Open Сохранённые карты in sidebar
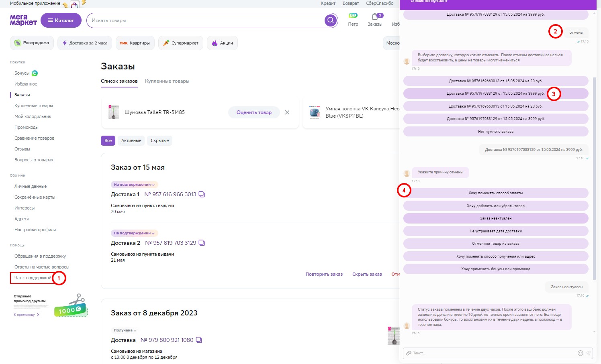Screen dimensions: 601x364 tap(35, 197)
